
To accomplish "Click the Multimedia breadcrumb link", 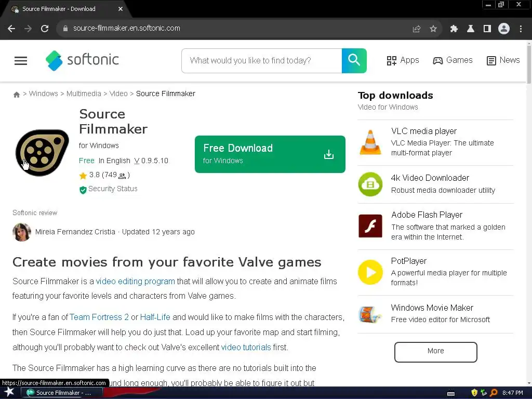I will (84, 94).
